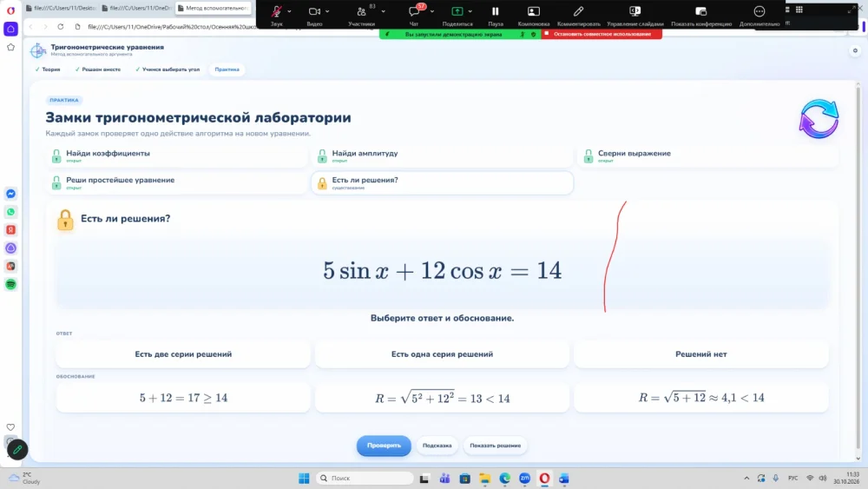Click green annotation pen floating button
Image resolution: width=868 pixels, height=489 pixels.
pos(17,450)
